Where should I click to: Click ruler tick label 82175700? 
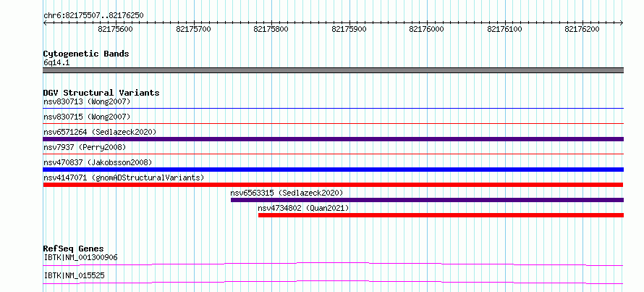193,29
